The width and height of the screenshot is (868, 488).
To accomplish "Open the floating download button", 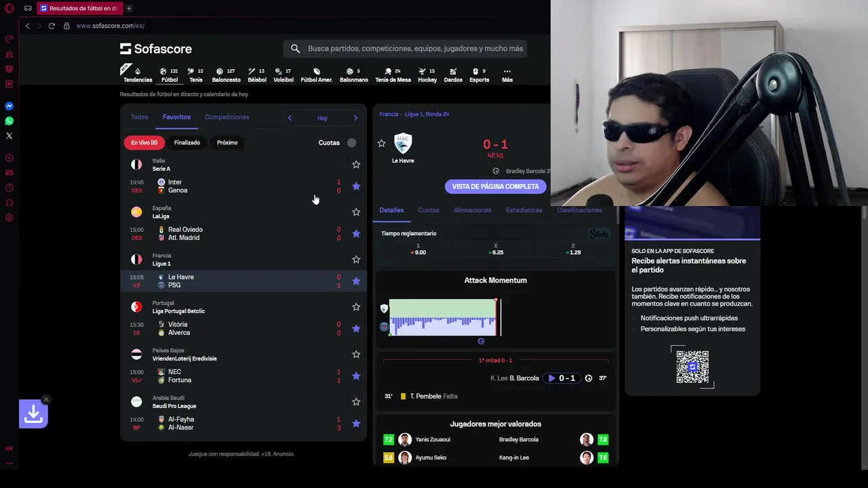I will [x=33, y=414].
